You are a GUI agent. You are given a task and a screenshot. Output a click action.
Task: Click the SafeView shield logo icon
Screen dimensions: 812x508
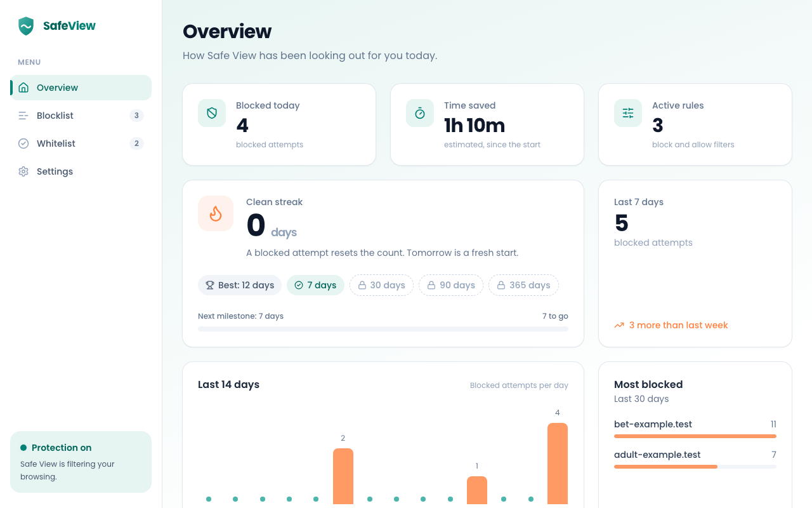tap(26, 26)
